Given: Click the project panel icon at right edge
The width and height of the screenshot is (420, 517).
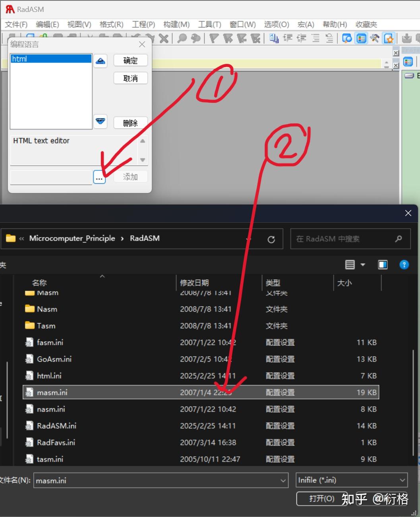Looking at the screenshot, I should pos(408,62).
